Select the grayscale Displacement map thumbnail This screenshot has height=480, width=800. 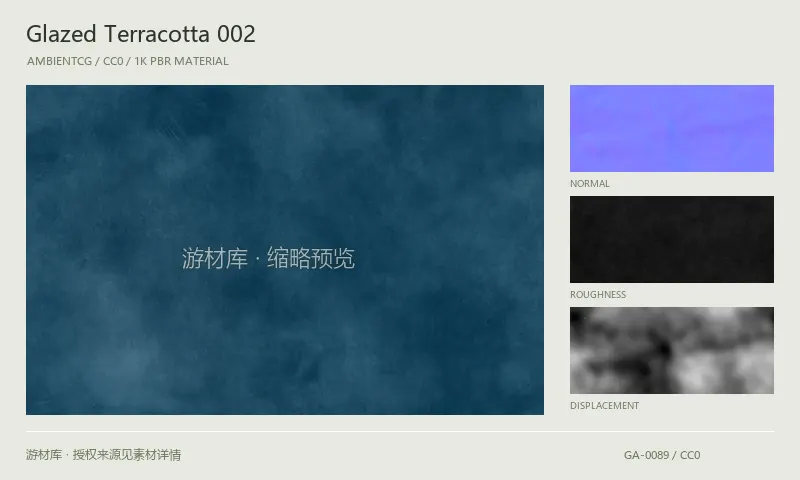click(671, 350)
